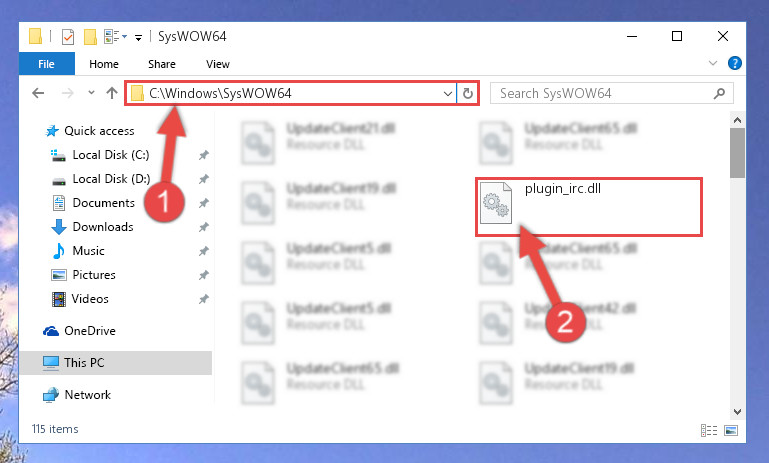This screenshot has height=463, width=769.
Task: Expand the ribbon with the chevron
Action: tap(713, 63)
